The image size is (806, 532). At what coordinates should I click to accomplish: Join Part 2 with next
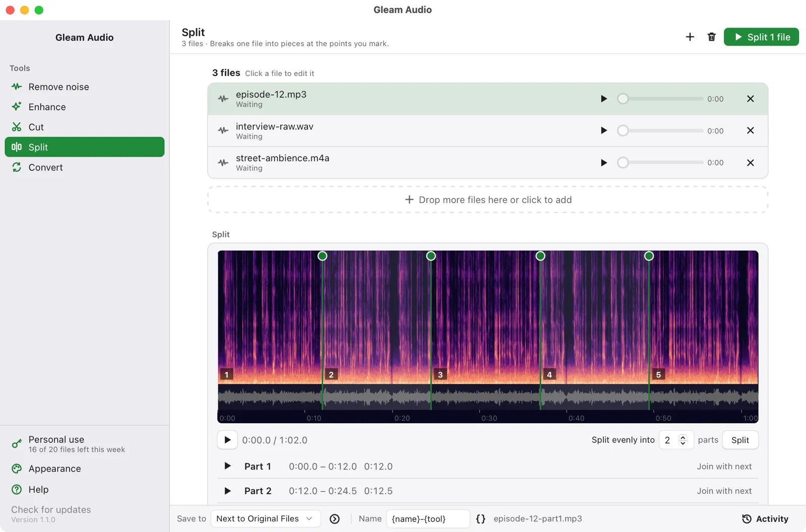click(x=724, y=491)
